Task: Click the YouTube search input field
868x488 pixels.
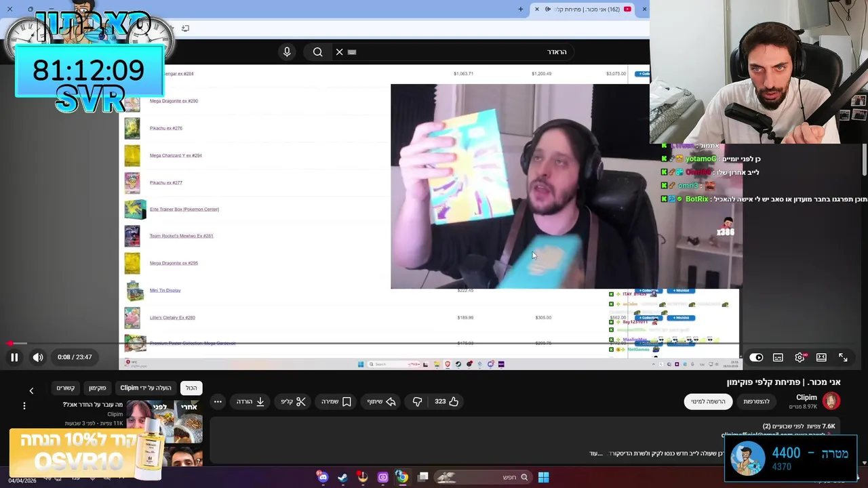Action: (454, 52)
